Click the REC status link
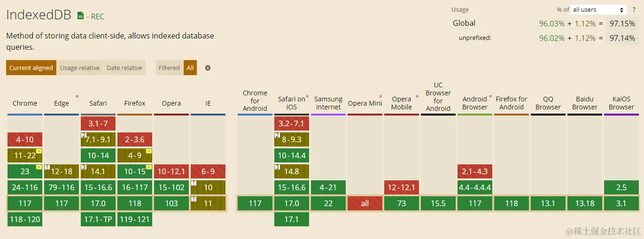 (x=95, y=16)
